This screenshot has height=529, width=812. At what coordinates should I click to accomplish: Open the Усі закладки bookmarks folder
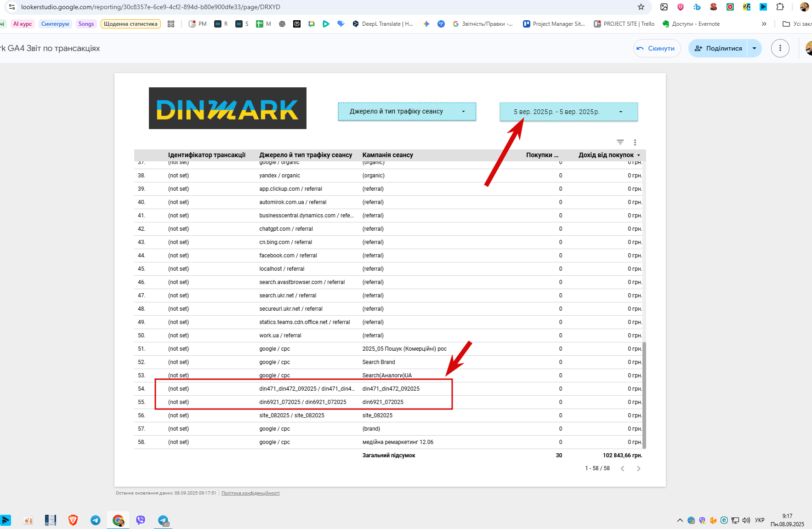coord(797,24)
